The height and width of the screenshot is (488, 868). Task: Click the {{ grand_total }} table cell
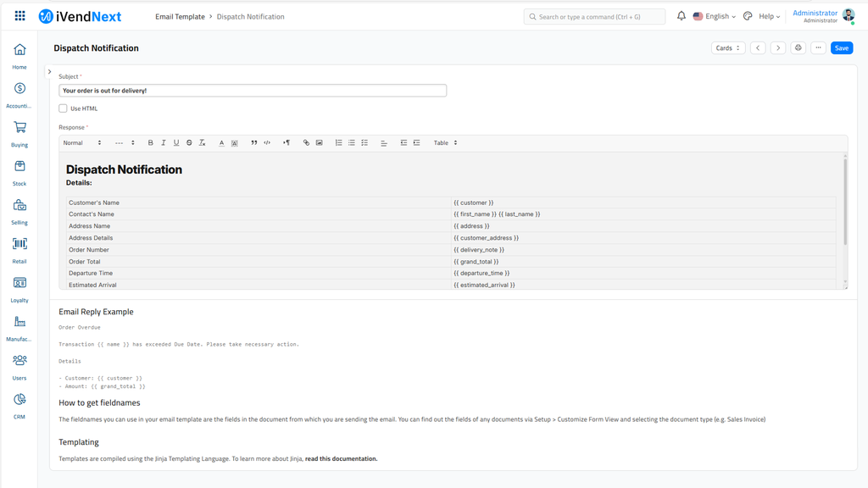(x=643, y=262)
